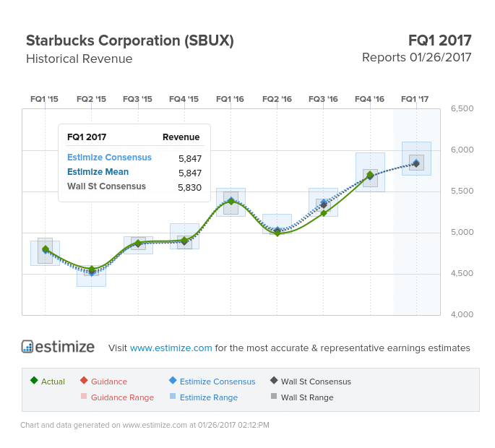Click the red Guidance diamond legend icon

click(x=84, y=380)
